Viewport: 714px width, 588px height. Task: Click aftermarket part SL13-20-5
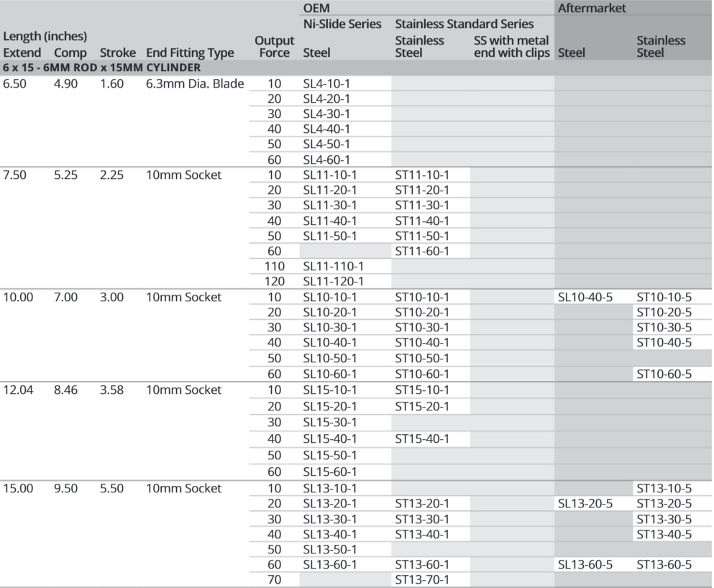[x=585, y=503]
